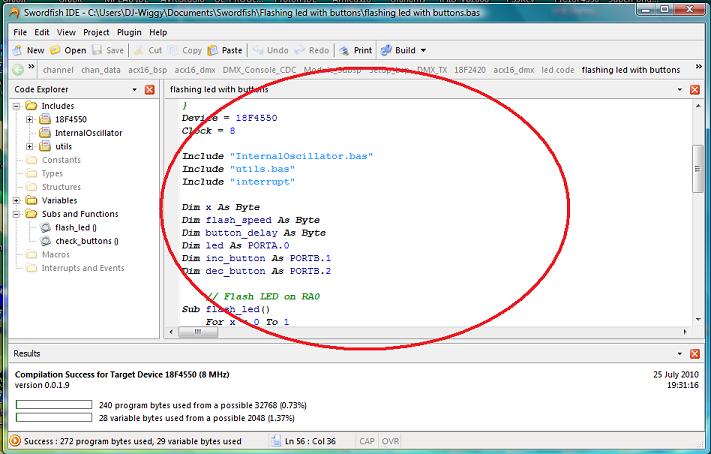Collapse the Subs and Functions node

16,214
